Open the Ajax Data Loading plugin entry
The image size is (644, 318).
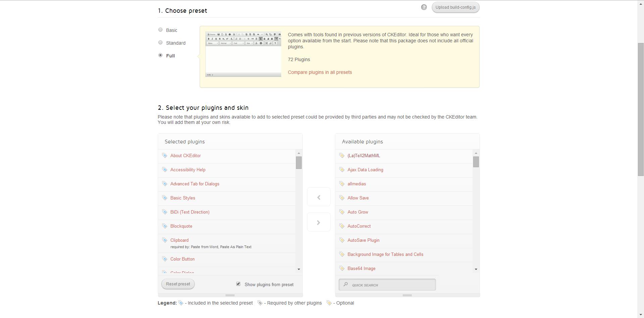pos(365,170)
